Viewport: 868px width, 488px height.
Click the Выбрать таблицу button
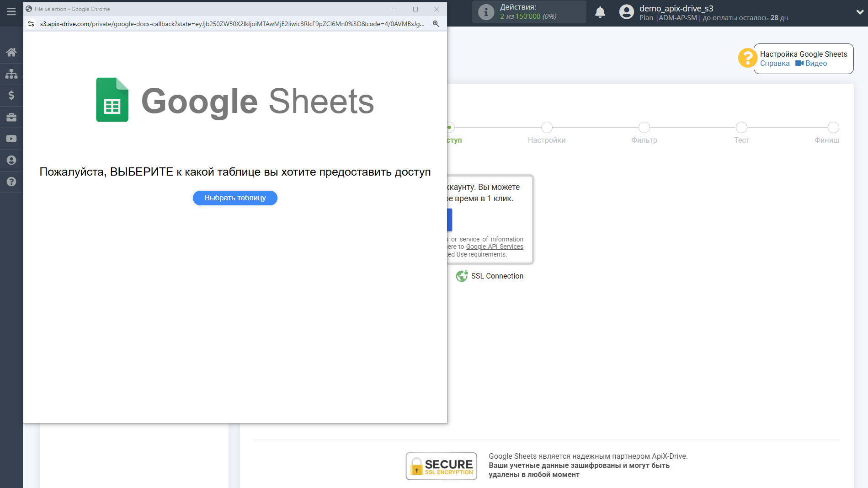click(235, 198)
